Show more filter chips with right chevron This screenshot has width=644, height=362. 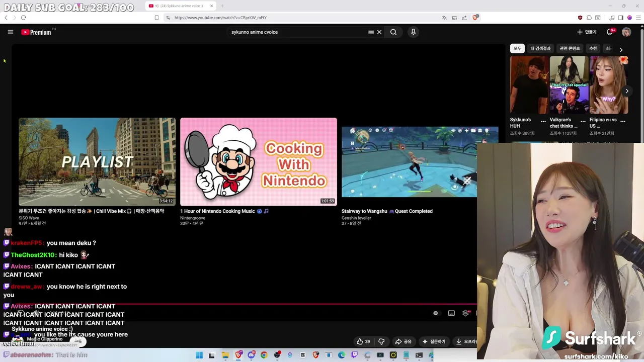(621, 49)
